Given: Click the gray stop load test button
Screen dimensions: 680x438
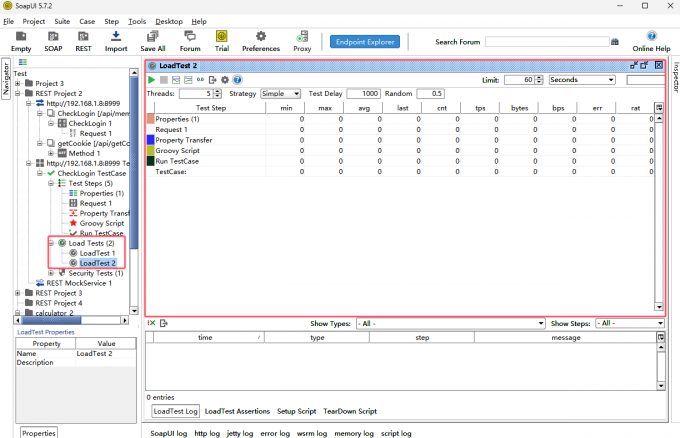Looking at the screenshot, I should 163,80.
